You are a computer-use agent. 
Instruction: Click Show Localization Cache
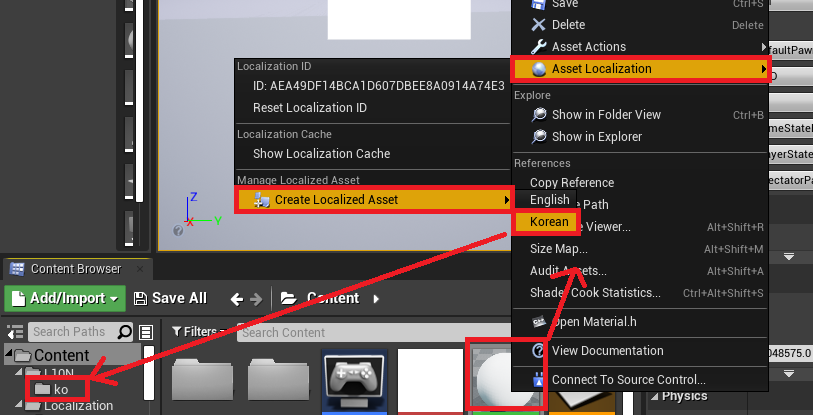click(321, 154)
